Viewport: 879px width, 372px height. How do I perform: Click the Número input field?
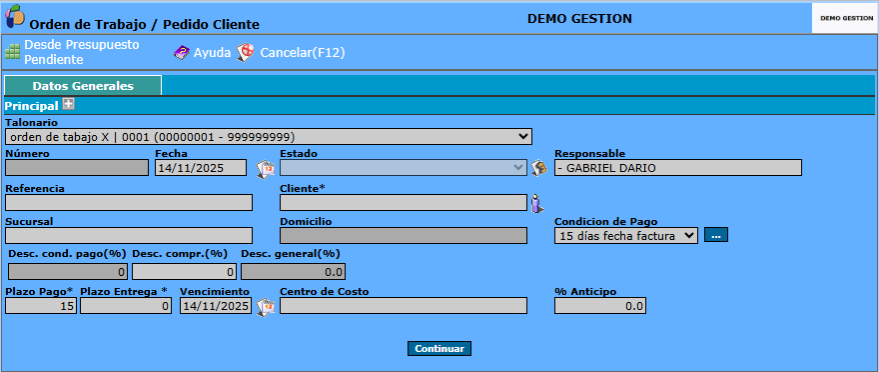click(x=77, y=168)
